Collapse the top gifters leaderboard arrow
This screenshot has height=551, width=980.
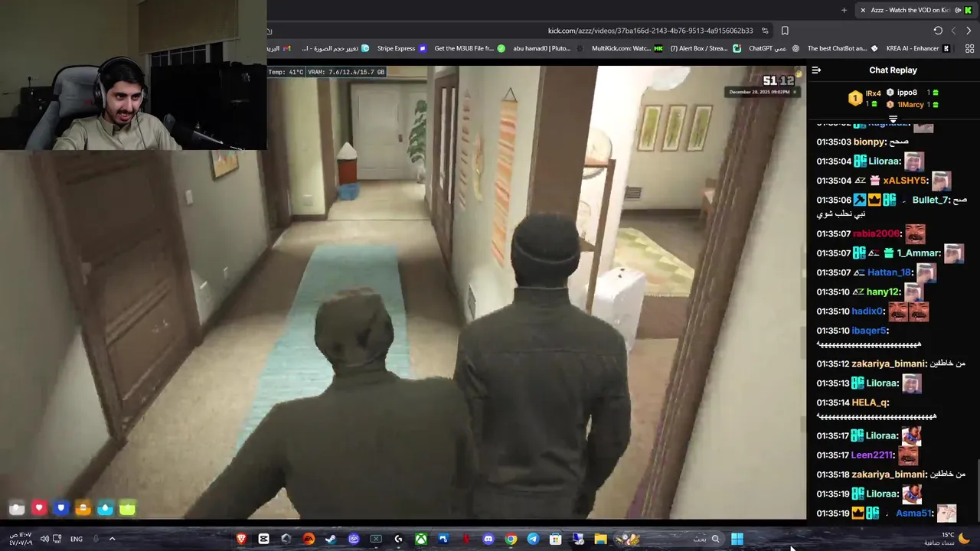click(x=893, y=119)
